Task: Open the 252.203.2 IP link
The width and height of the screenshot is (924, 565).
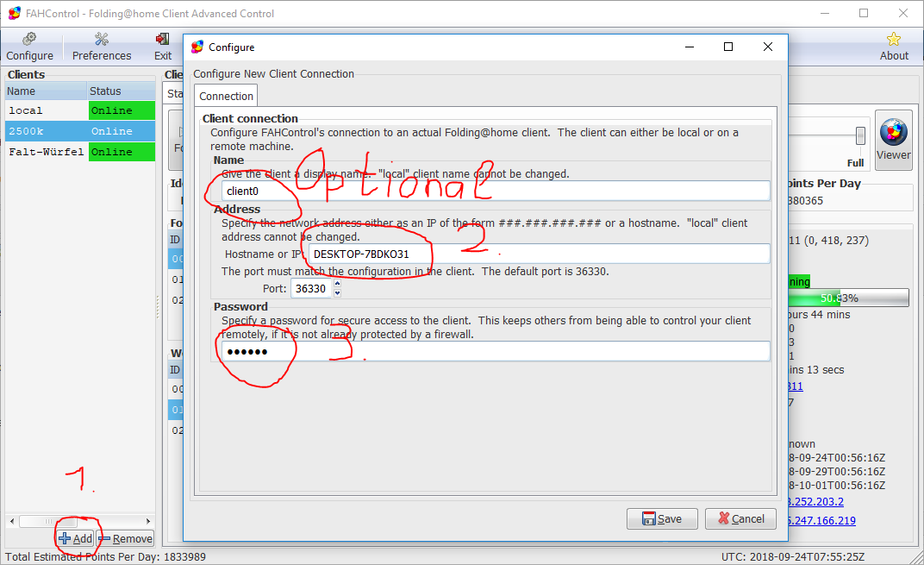Action: (816, 501)
